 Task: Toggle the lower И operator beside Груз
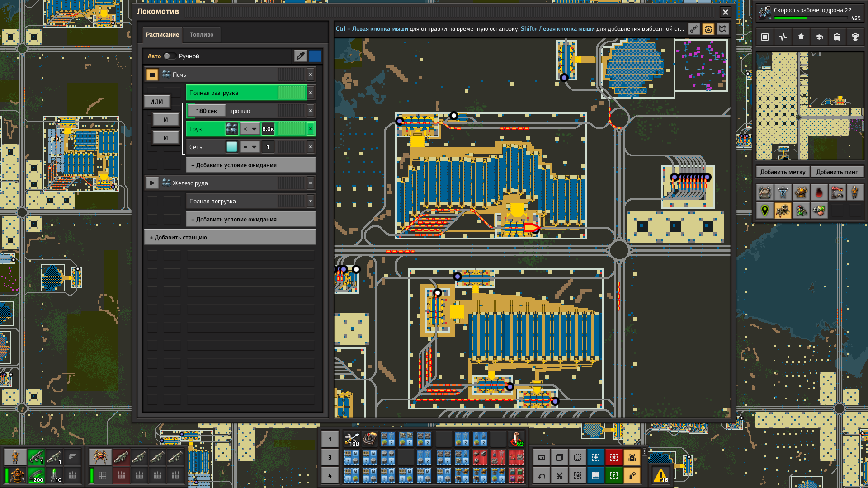point(165,138)
